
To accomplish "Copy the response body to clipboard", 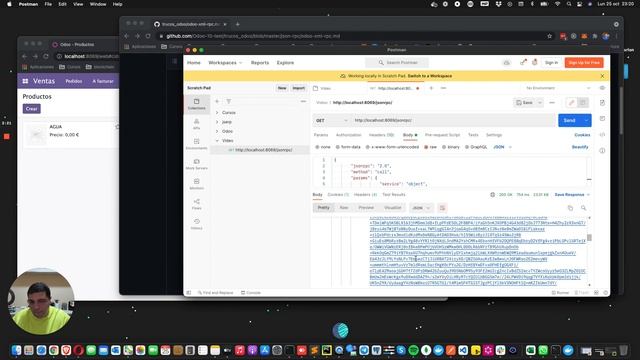I will pyautogui.click(x=570, y=208).
